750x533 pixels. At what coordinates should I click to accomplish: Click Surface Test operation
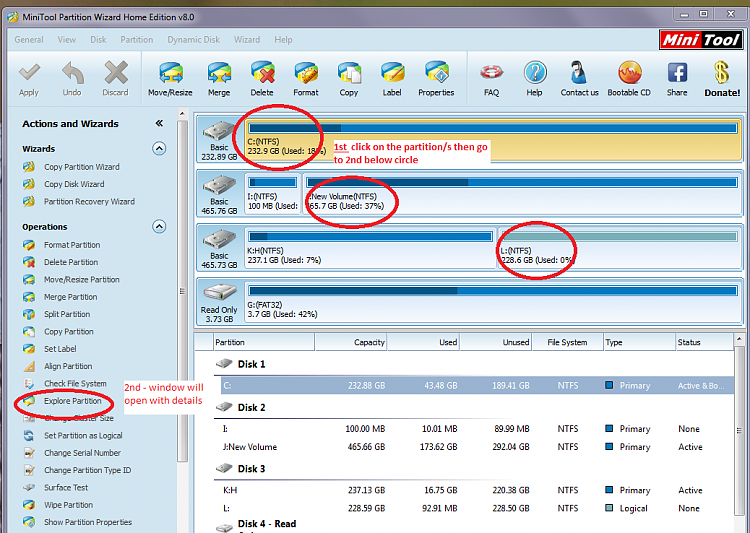(x=66, y=488)
